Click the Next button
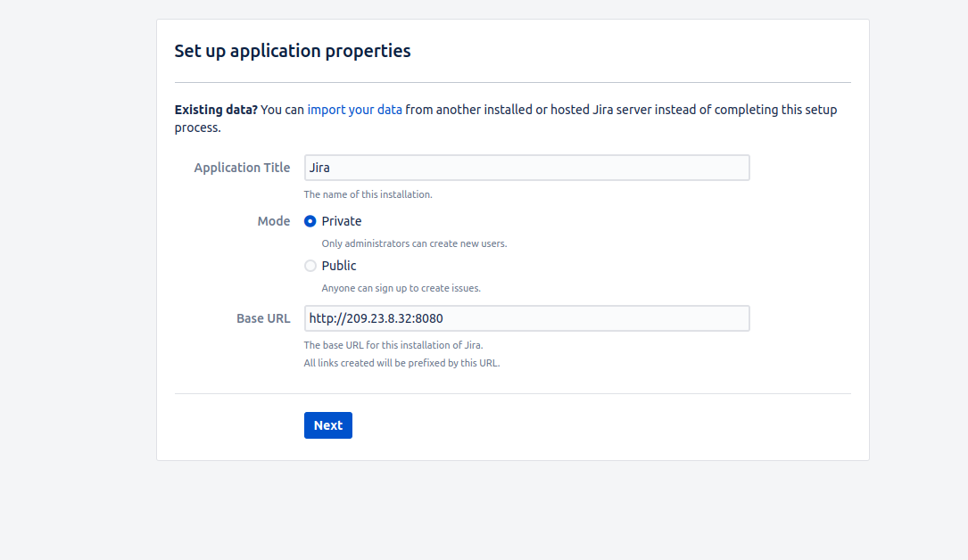This screenshot has height=560, width=968. click(x=327, y=425)
